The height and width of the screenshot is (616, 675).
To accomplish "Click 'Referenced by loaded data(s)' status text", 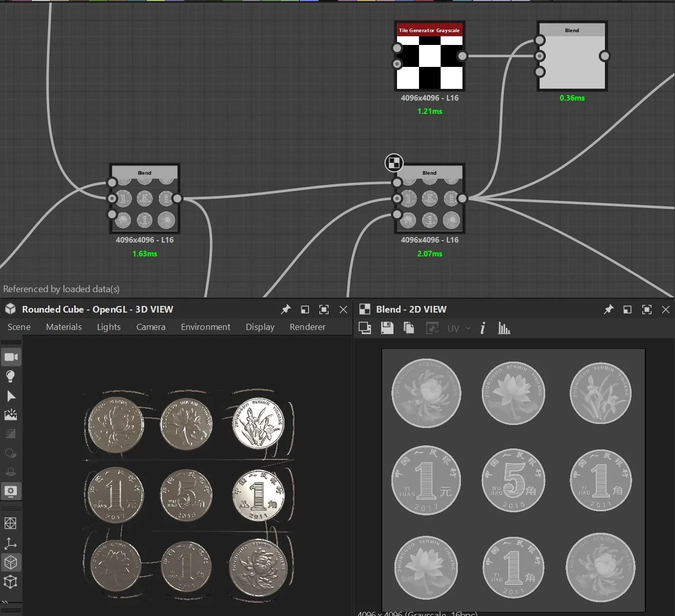I will [x=61, y=289].
